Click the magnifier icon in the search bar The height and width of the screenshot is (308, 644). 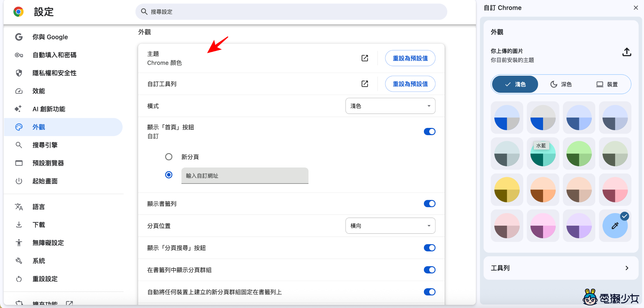click(144, 12)
